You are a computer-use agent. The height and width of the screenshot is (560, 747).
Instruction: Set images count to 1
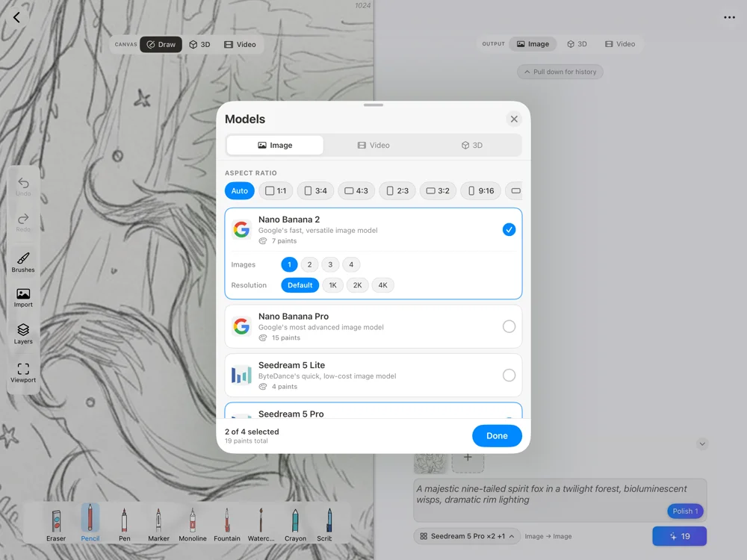click(x=289, y=265)
